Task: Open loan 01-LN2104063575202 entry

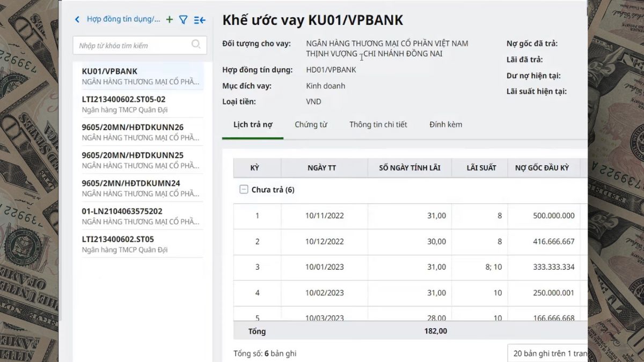Action: (138, 216)
